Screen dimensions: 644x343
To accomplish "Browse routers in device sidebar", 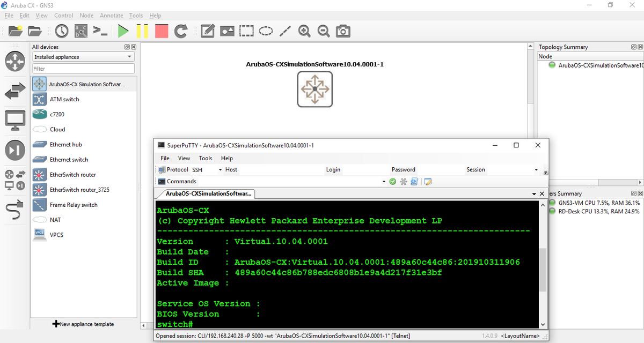I will click(15, 61).
